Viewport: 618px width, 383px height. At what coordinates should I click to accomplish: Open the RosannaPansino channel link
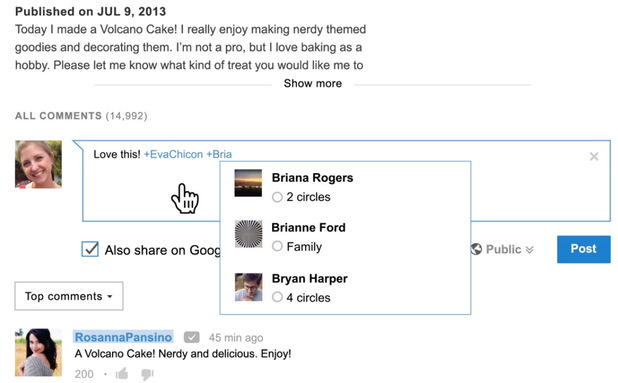click(x=123, y=337)
